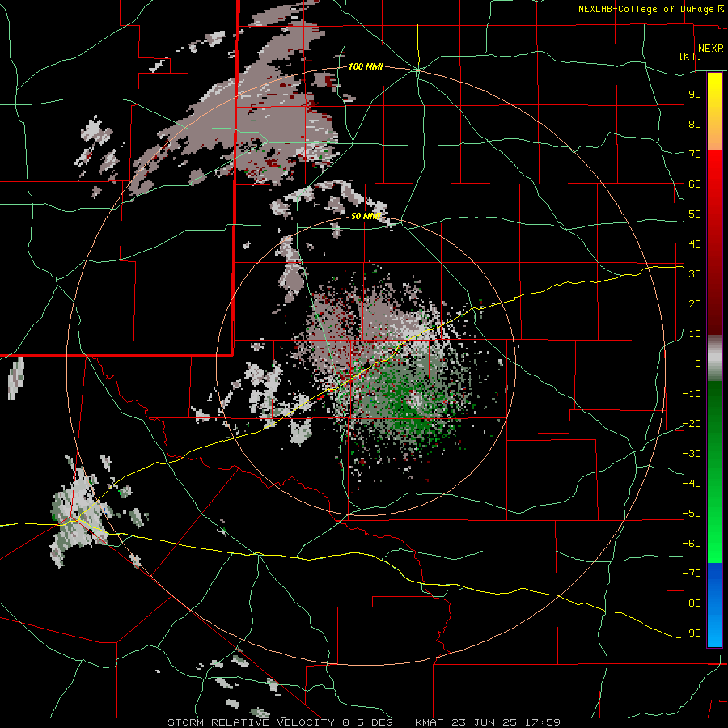Click the NEXR label beside the legend
Screen dimensions: 728x728
coord(710,49)
